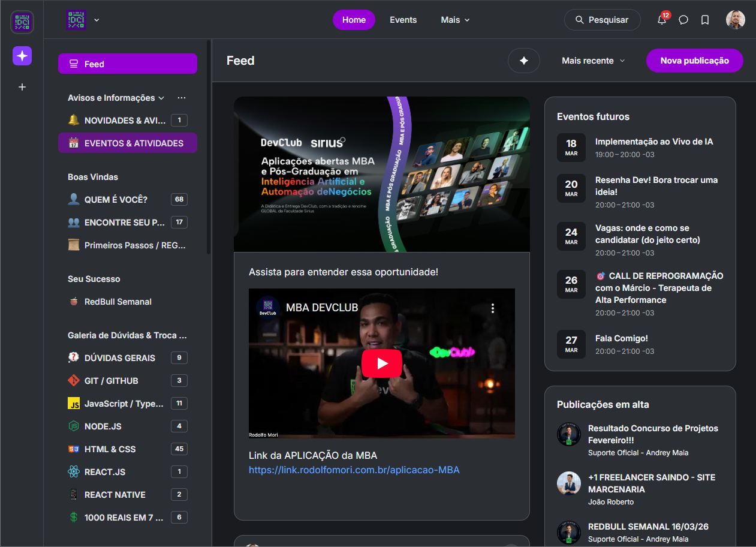Image resolution: width=756 pixels, height=547 pixels.
Task: Open the DevClub community logo in far-left rail
Action: (x=22, y=22)
